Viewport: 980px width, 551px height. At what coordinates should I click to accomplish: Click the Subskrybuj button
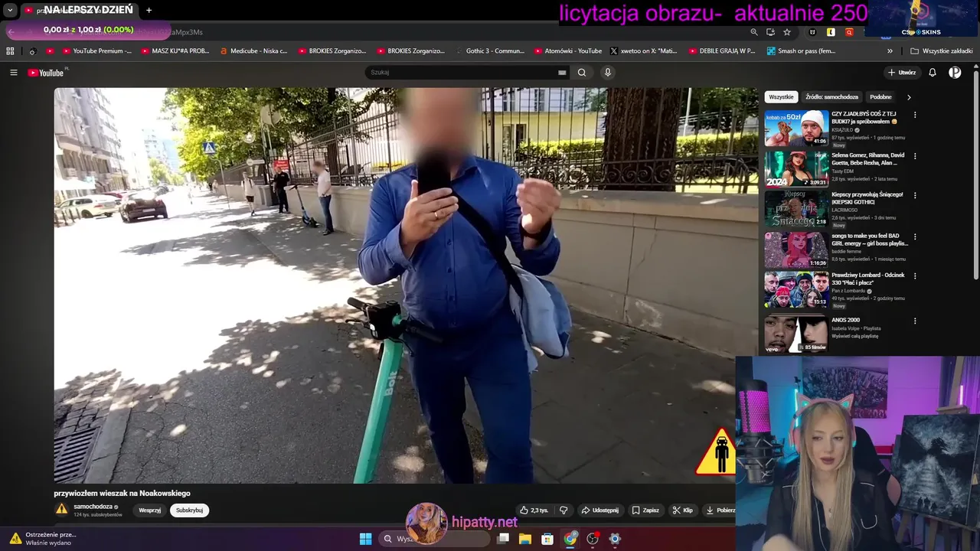coord(189,510)
